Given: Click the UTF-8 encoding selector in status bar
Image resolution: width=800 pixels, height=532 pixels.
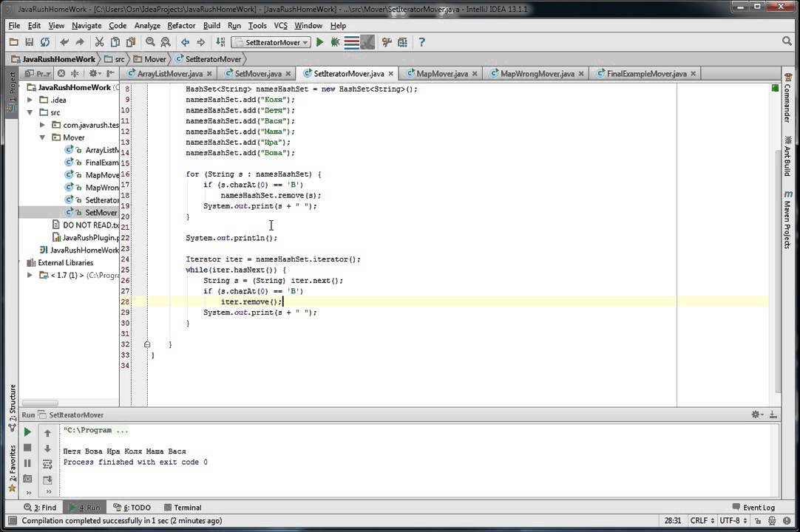Looking at the screenshot, I should [x=733, y=521].
